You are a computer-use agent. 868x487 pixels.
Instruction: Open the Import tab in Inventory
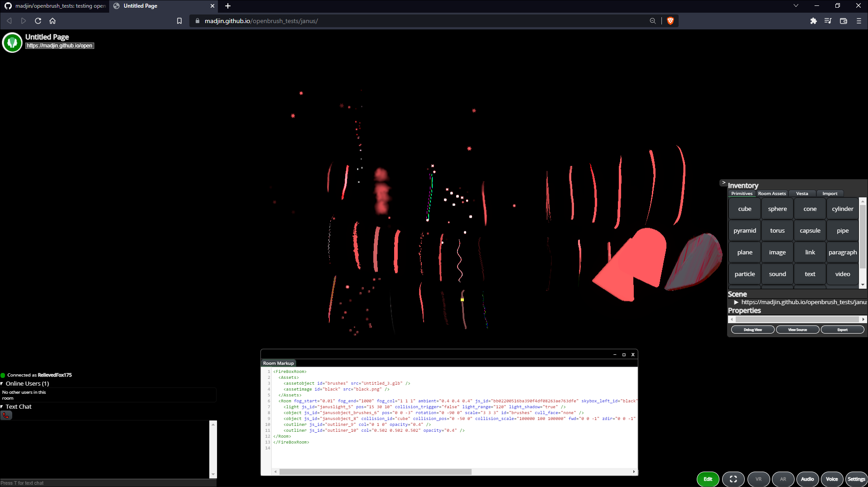829,193
